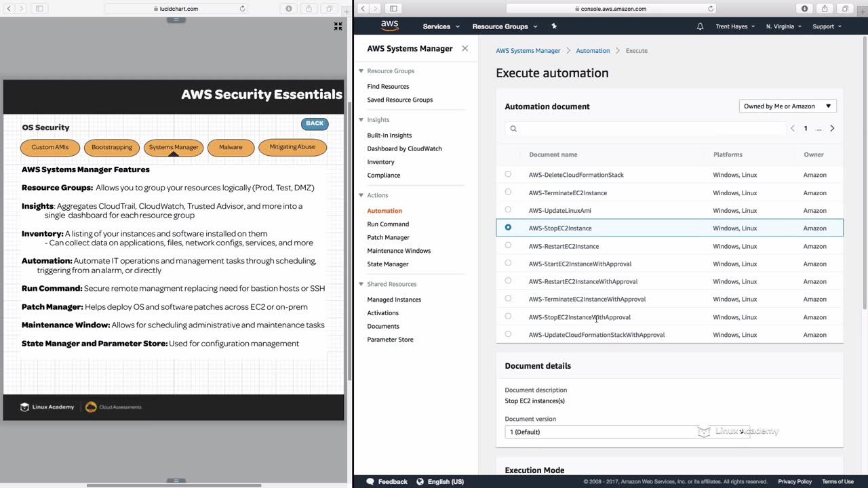
Task: Click the automation document search field
Action: [644, 129]
